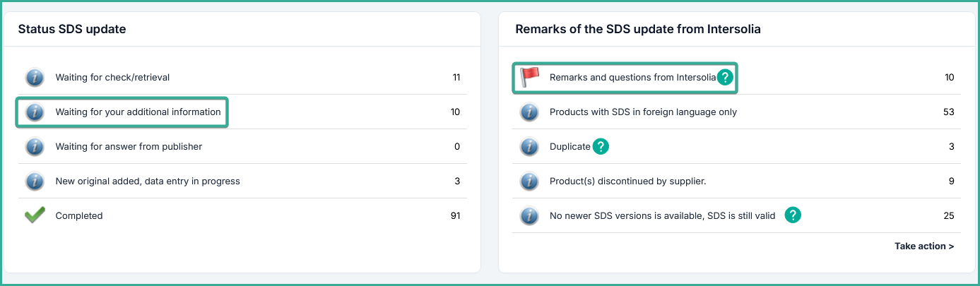Click the red flag icon for Intersolia remarks
The height and width of the screenshot is (286, 980).
(x=529, y=77)
